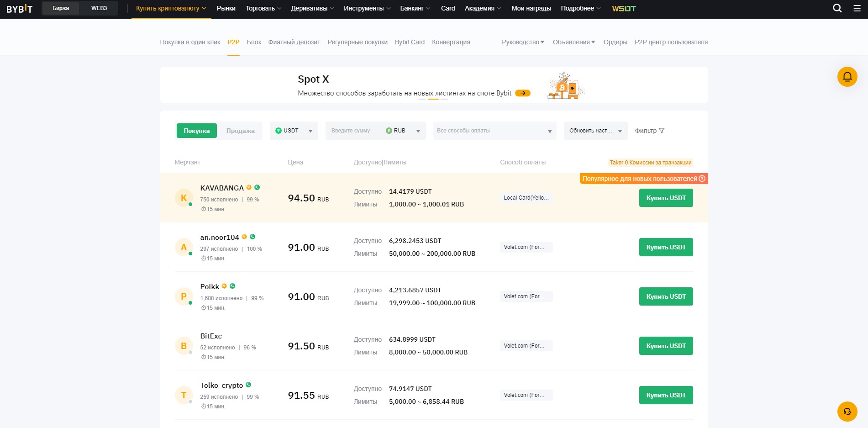This screenshot has width=868, height=428.
Task: Click Tolko_crypto merchant avatar
Action: pos(184,395)
